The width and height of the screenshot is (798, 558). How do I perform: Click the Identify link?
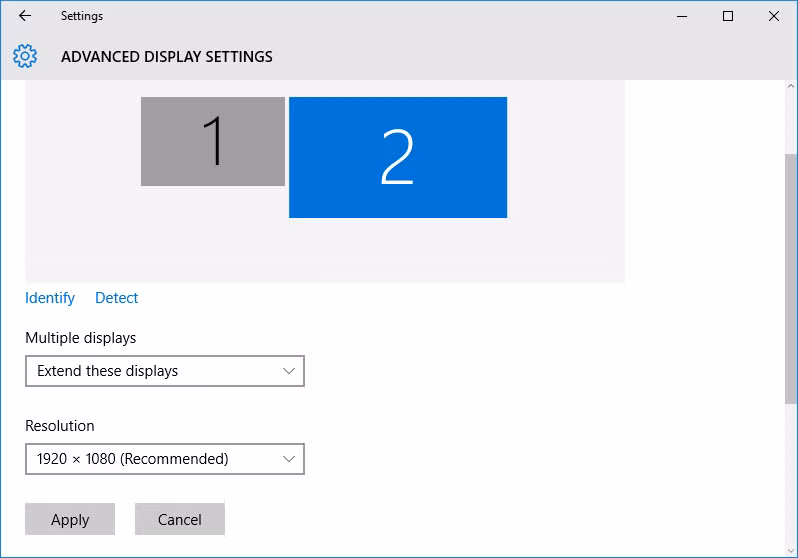50,298
